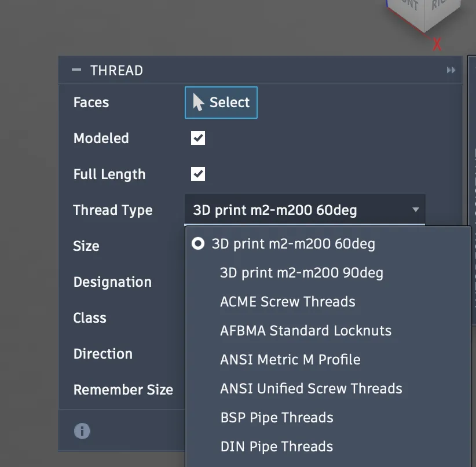476x467 pixels.
Task: Click the Remember Size label
Action: pyautogui.click(x=123, y=389)
